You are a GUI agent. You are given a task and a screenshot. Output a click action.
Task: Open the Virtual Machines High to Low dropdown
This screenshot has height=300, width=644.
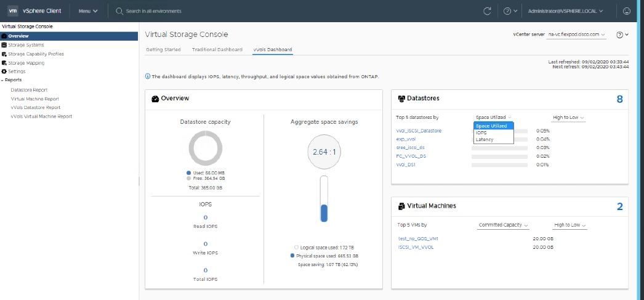(570, 225)
